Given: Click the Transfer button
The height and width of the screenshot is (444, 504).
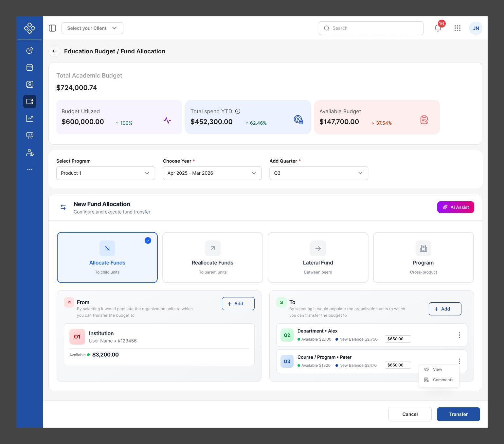Looking at the screenshot, I should [458, 414].
